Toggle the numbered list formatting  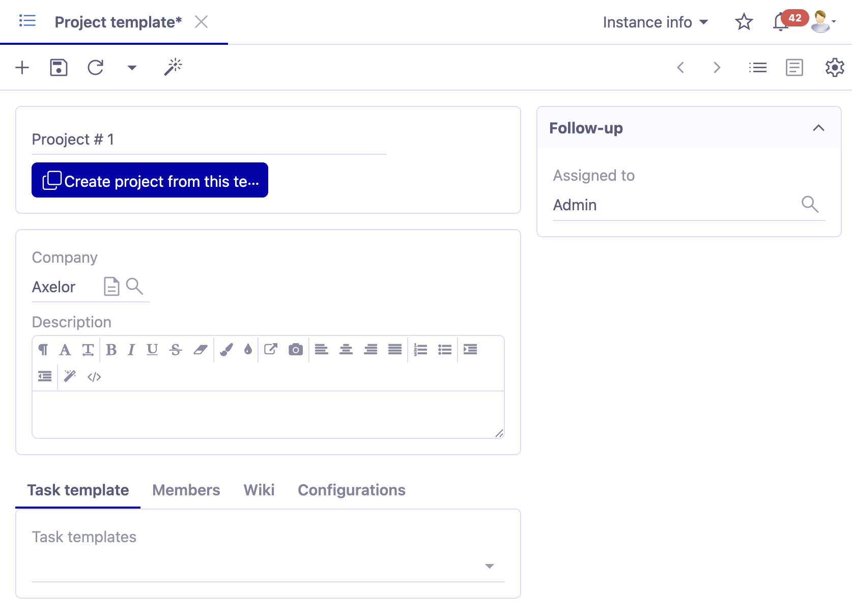tap(420, 349)
